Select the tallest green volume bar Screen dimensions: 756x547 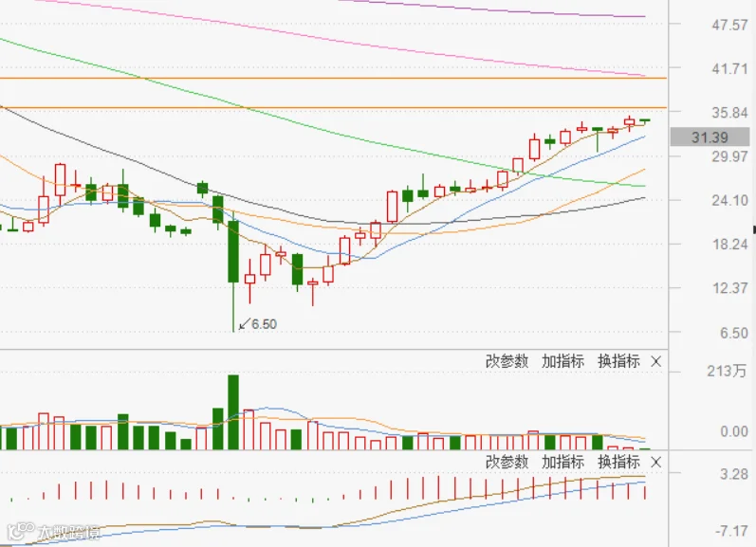pos(233,412)
